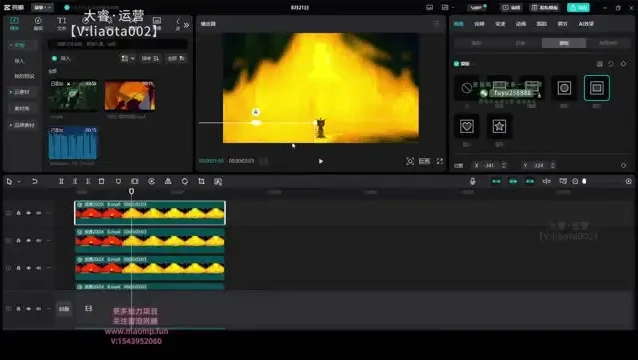Start voice recording with microphone icon
This screenshot has width=638, height=360.
(472, 181)
